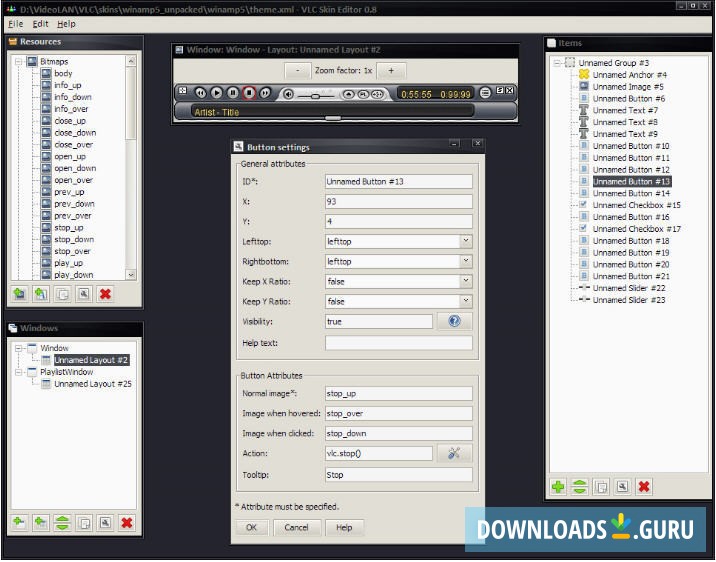This screenshot has height=562, width=716.
Task: Select the play_down bitmap in Resources
Action: point(74,275)
